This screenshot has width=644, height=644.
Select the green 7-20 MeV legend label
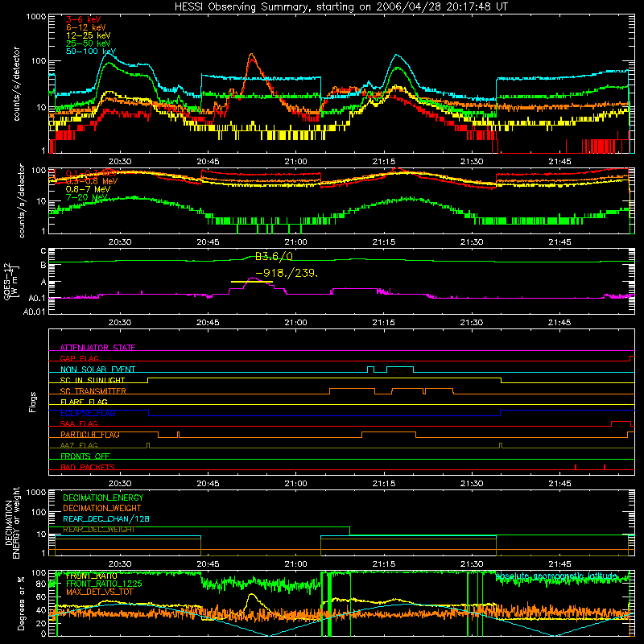click(86, 197)
